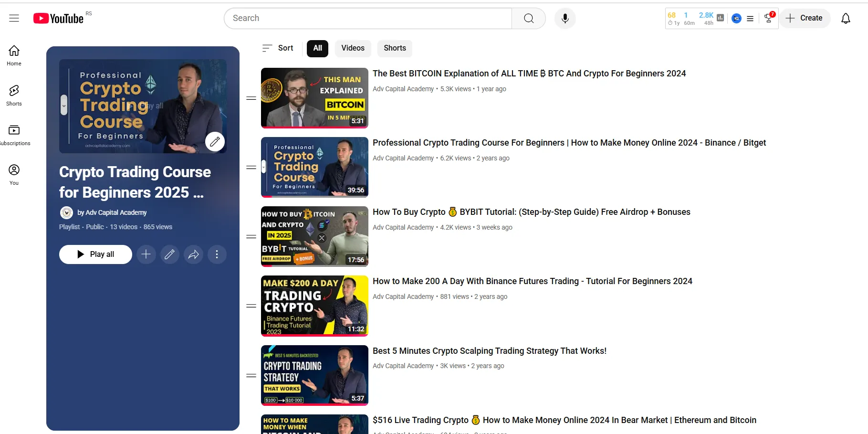Image resolution: width=868 pixels, height=434 pixels.
Task: Click '881 views • 2 years ago' text
Action: [x=474, y=296]
